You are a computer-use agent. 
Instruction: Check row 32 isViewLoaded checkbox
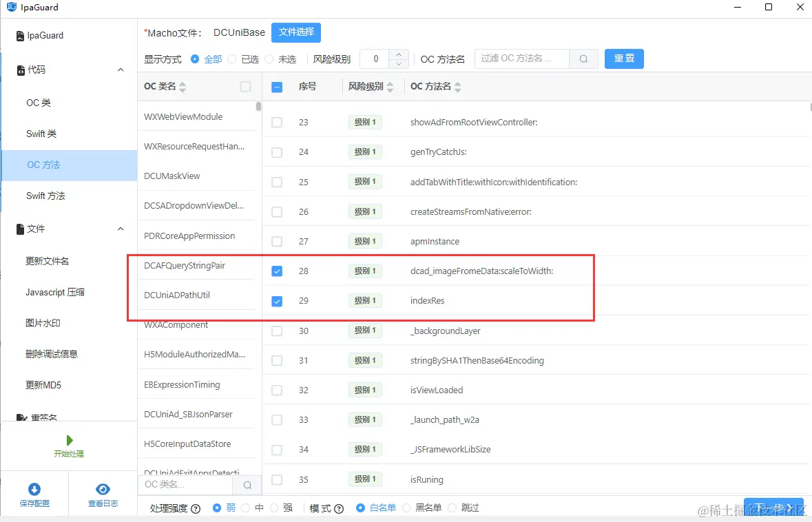coord(277,390)
